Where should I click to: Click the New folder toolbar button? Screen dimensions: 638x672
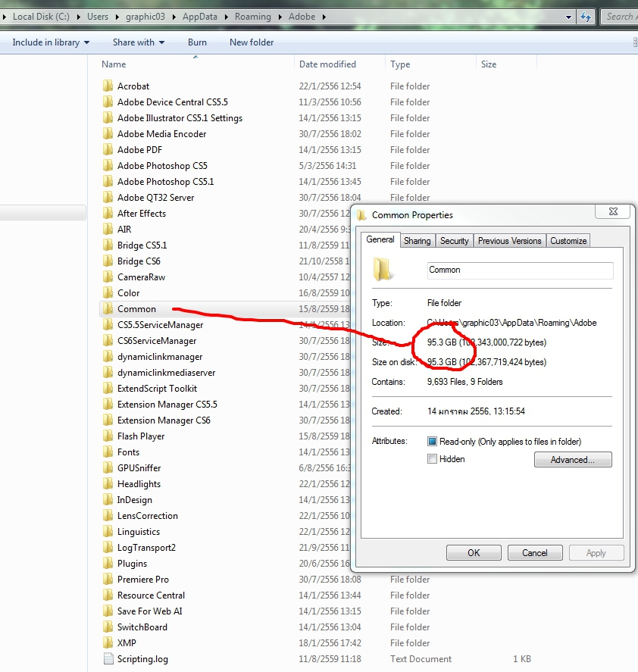coord(252,42)
